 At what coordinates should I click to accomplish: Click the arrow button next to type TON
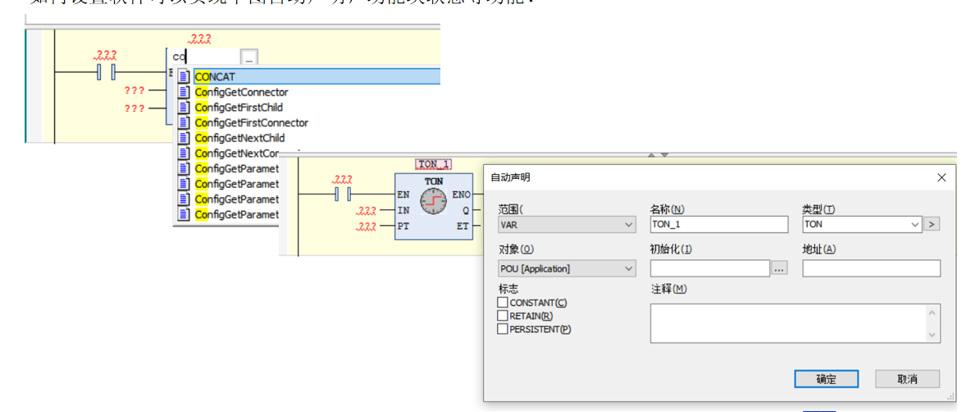coord(932,224)
